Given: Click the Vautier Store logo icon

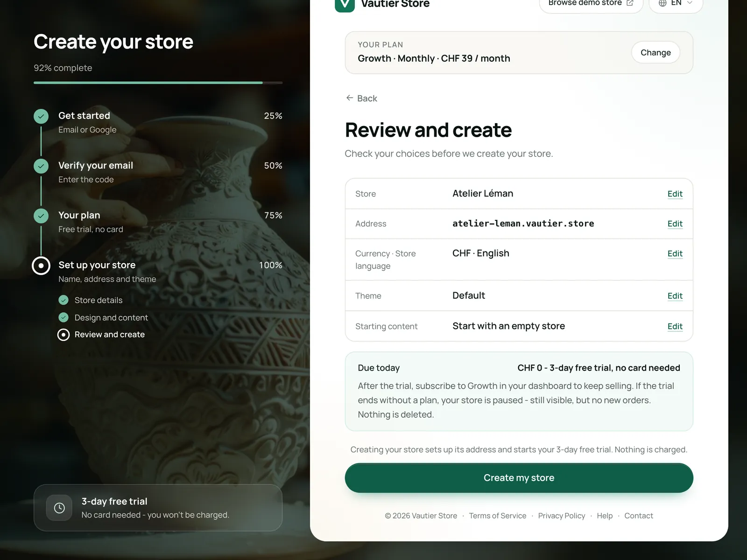Looking at the screenshot, I should (345, 5).
